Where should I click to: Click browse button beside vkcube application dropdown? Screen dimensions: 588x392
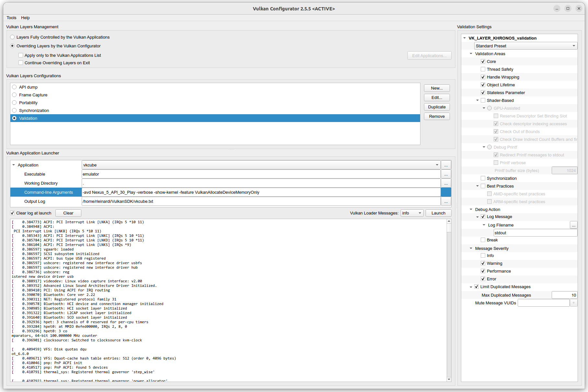point(446,165)
